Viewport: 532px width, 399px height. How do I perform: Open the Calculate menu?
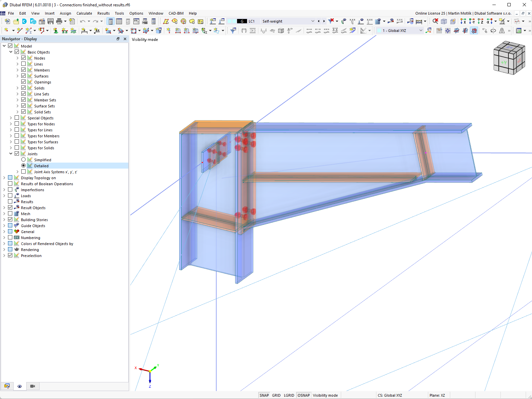84,13
